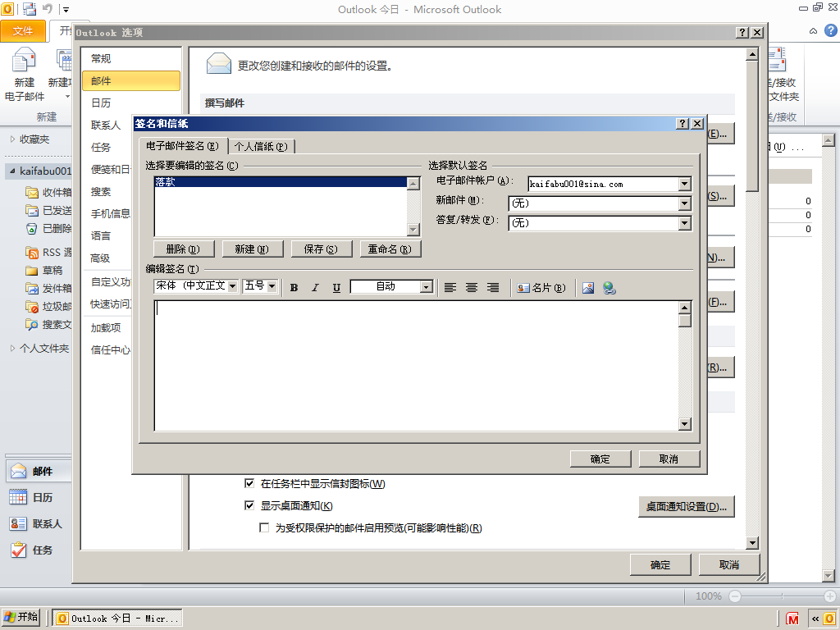The height and width of the screenshot is (630, 840).
Task: Open 桌面通知设置 button
Action: [687, 506]
